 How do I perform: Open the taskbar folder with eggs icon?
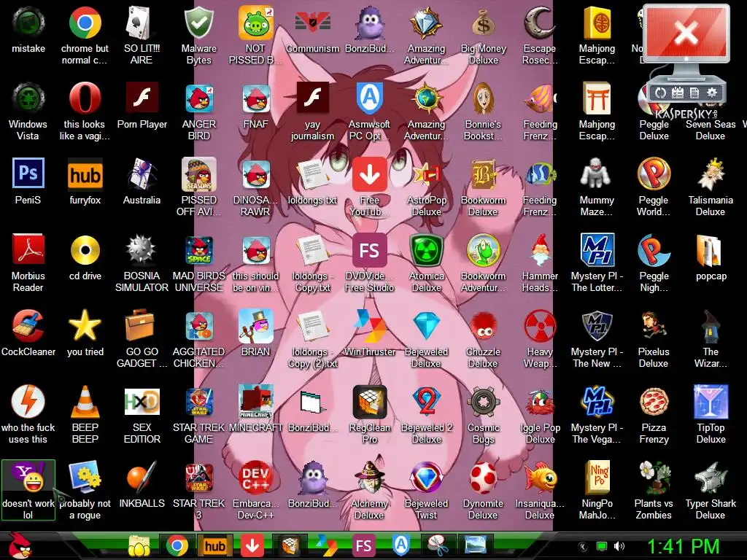tap(139, 545)
